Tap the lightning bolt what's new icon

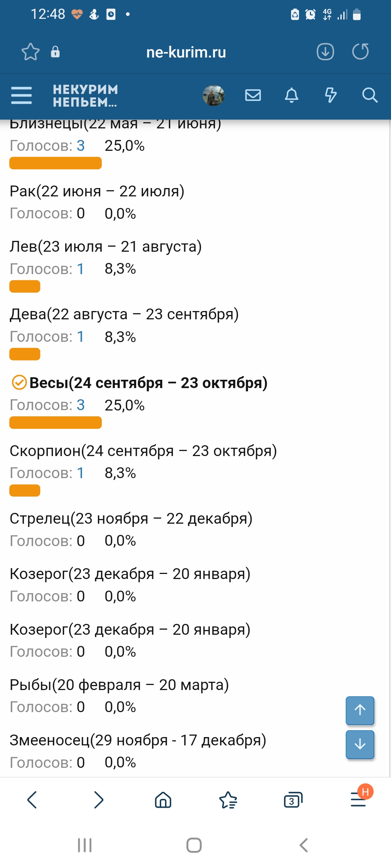click(331, 95)
